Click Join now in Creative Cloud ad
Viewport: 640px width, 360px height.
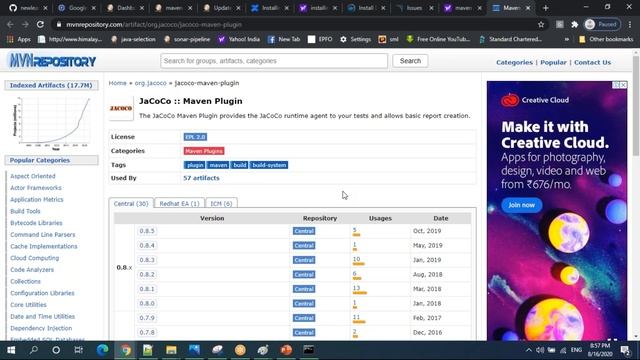tap(522, 205)
